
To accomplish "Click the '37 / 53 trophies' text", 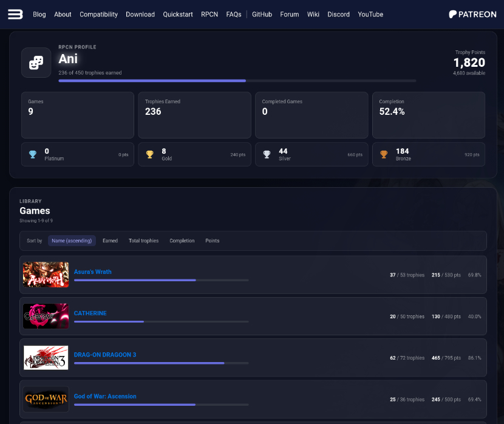I will tap(407, 275).
